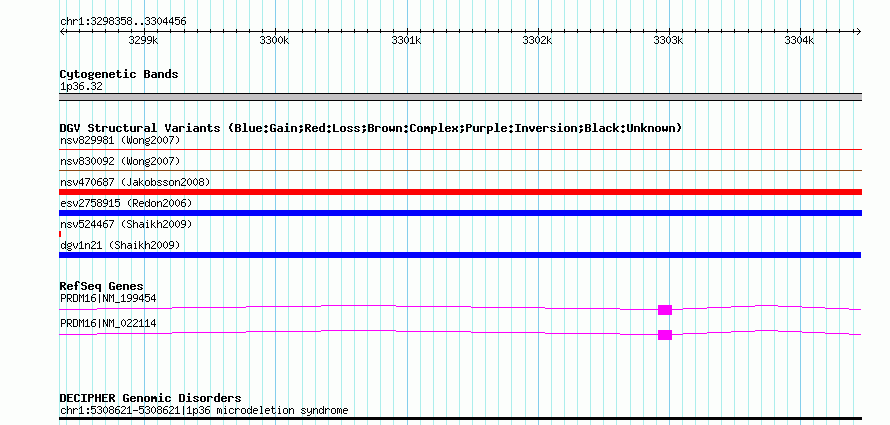The image size is (890, 425).
Task: Open the PRDM16|NM_022114 transcript label
Action: pyautogui.click(x=108, y=323)
